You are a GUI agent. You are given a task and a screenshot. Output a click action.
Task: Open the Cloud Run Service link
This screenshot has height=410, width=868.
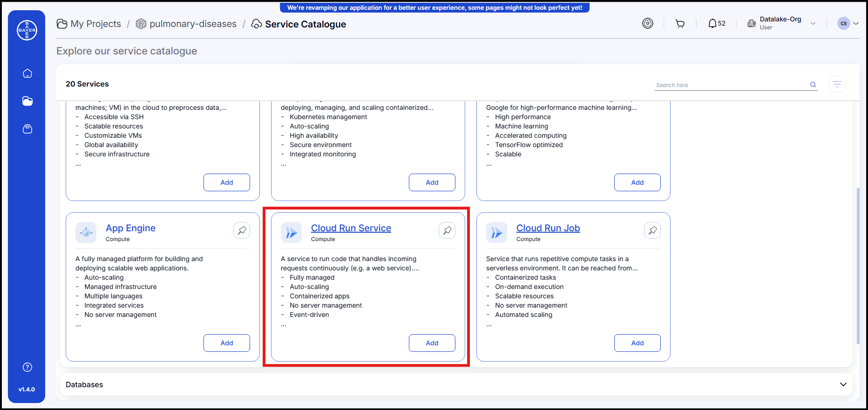click(351, 228)
